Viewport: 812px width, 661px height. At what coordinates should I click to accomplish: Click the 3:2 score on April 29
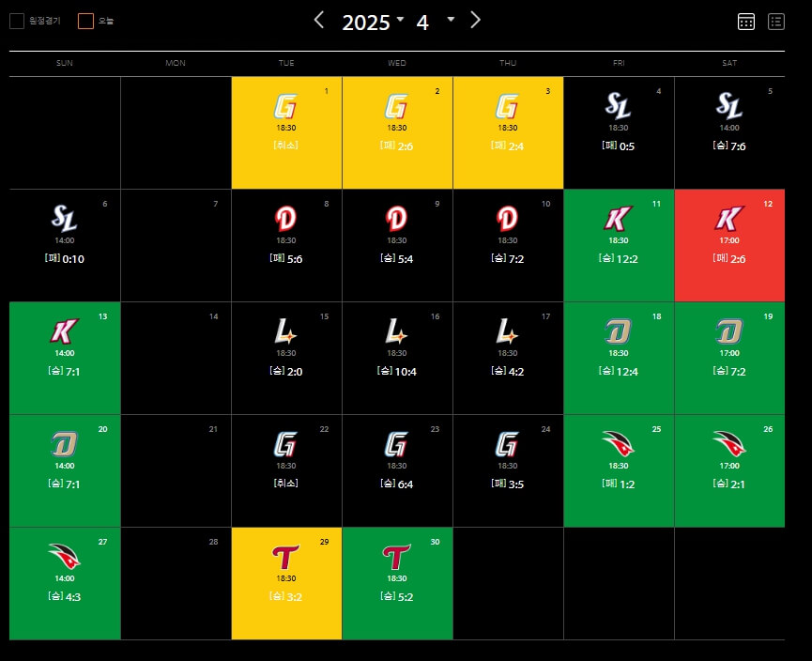tap(295, 597)
